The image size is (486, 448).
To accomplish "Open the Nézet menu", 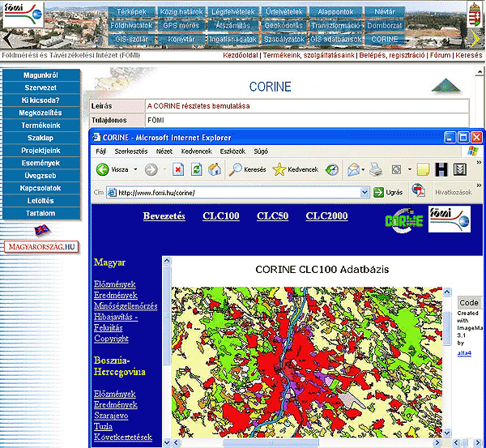I will click(164, 151).
